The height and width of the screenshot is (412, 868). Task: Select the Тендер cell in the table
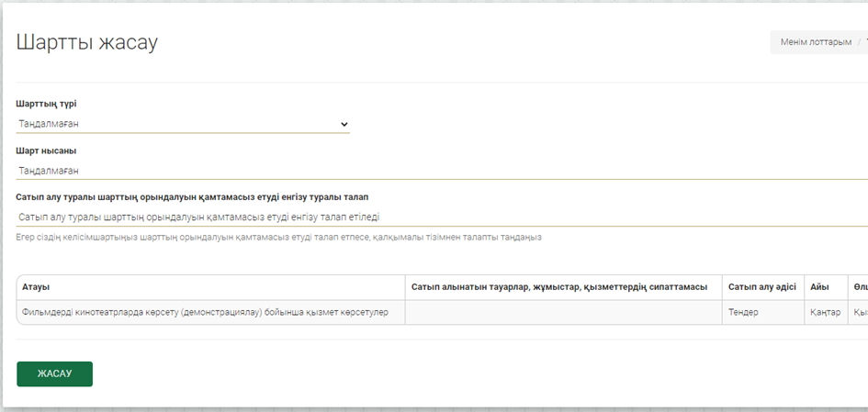tap(743, 312)
